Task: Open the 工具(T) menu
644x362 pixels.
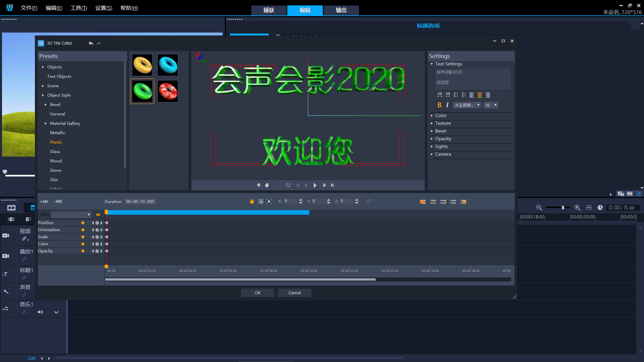Action: [x=79, y=8]
